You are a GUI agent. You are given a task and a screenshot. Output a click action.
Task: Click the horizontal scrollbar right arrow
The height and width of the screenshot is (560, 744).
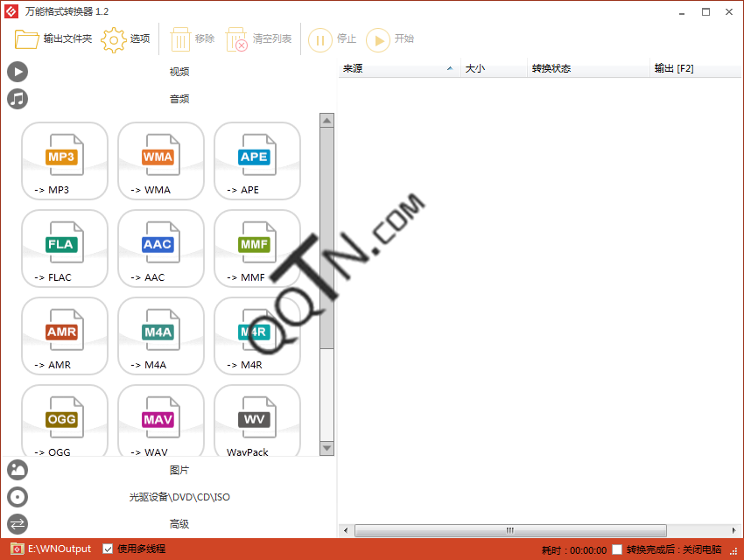tap(730, 530)
